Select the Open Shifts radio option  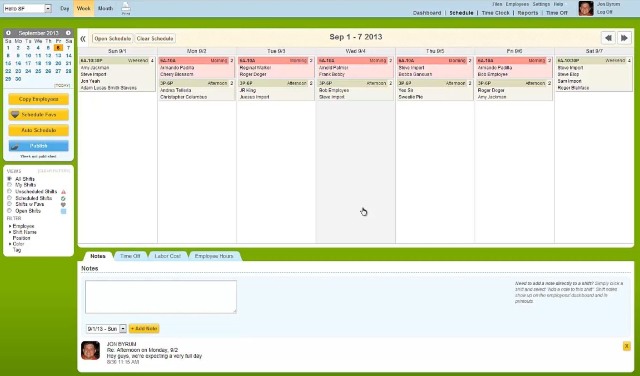click(x=9, y=211)
